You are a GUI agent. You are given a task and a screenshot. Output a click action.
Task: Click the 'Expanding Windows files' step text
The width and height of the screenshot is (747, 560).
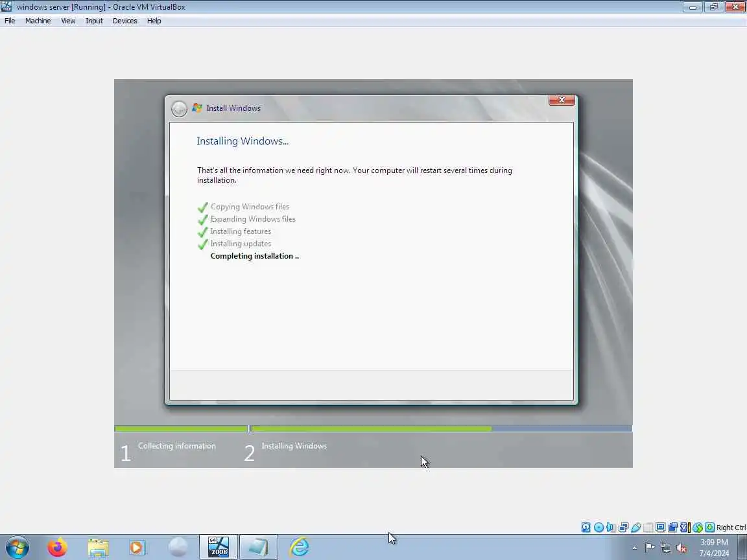[x=253, y=219]
